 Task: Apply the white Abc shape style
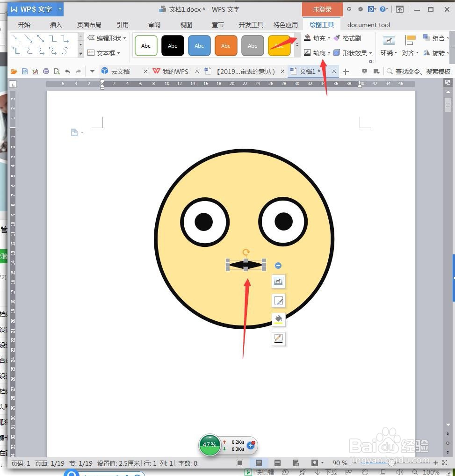click(146, 46)
